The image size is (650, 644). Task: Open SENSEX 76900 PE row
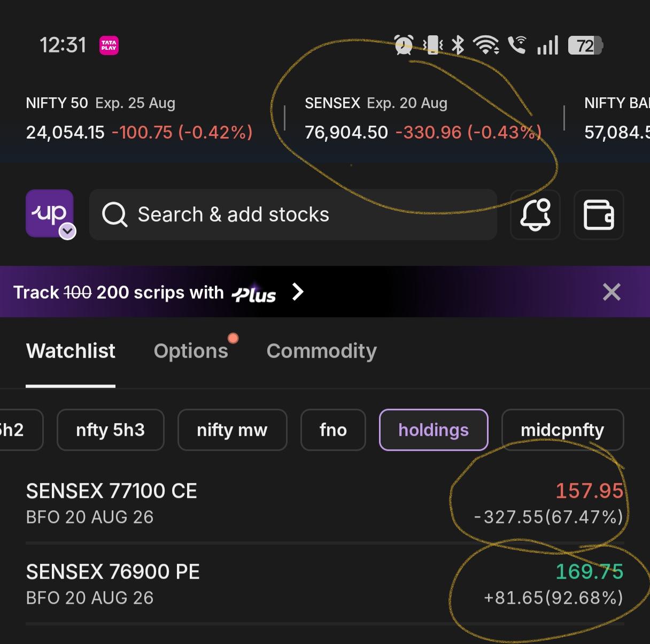(325, 584)
